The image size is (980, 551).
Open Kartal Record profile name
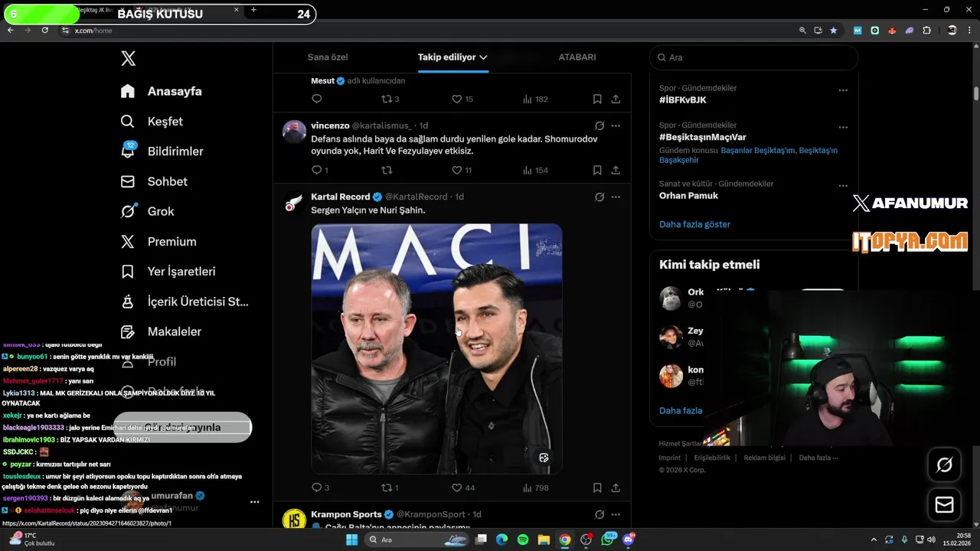coord(341,197)
